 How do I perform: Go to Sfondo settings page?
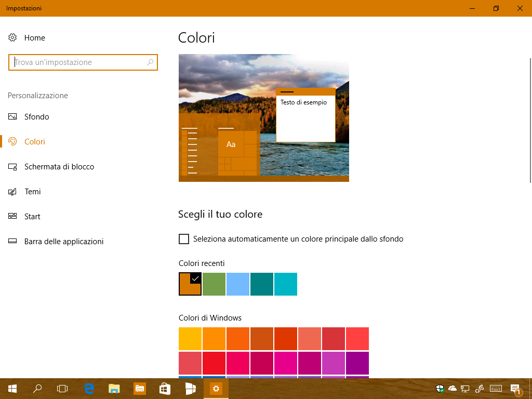coord(37,117)
